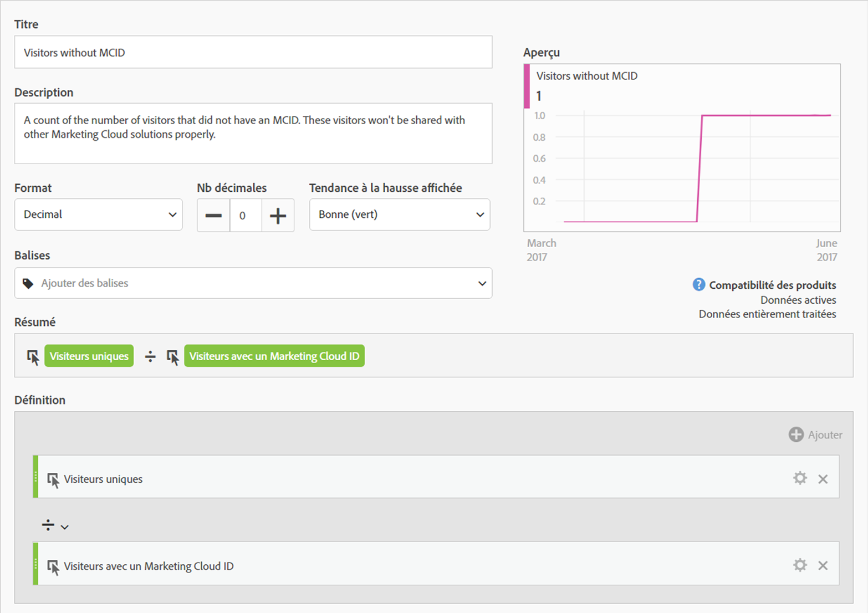Viewport: 868px width, 613px height.
Task: Decrease decimal places with minus button
Action: coord(213,215)
